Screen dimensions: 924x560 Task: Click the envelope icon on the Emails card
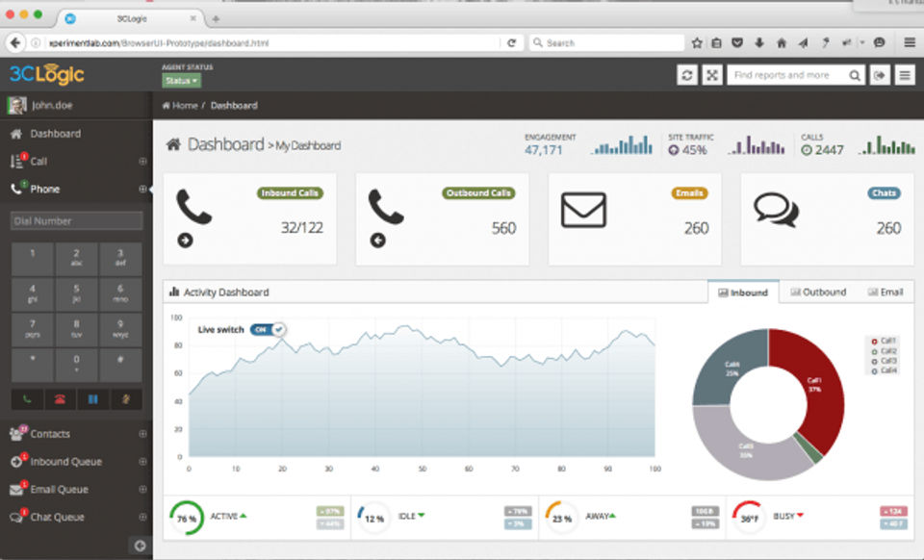[x=583, y=210]
